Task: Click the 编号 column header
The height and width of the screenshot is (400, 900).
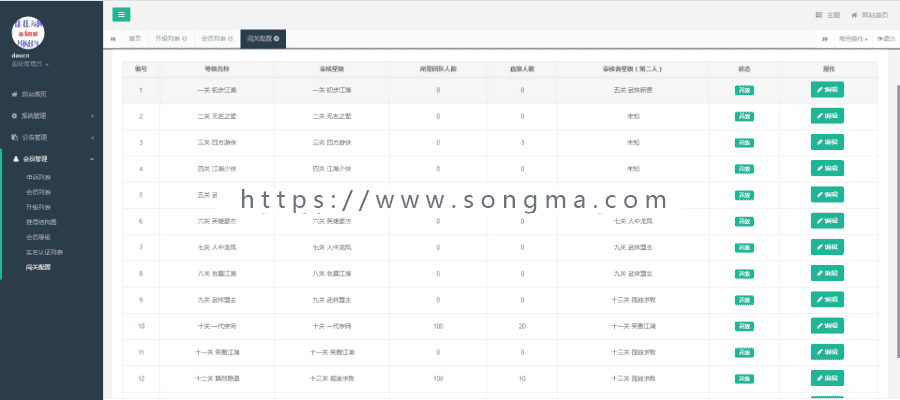Action: tap(141, 69)
